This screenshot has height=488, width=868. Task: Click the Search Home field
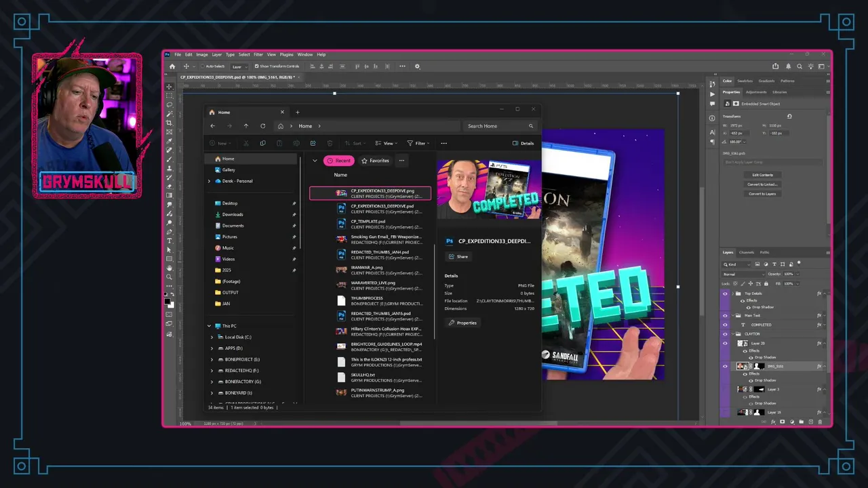point(500,126)
